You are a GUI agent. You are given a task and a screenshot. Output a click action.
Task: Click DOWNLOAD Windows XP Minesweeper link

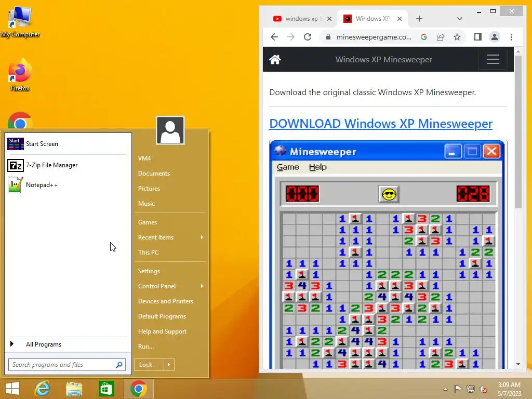[381, 124]
